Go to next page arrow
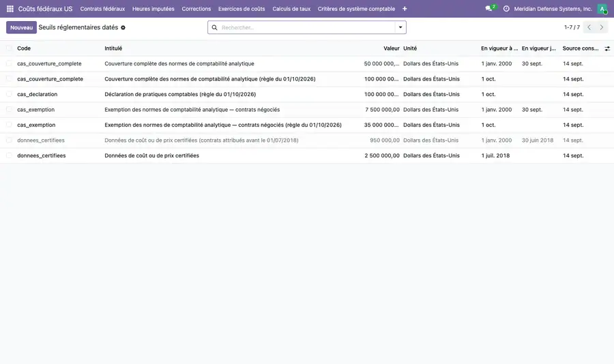Screen dimensions: 614x364 coord(602,27)
